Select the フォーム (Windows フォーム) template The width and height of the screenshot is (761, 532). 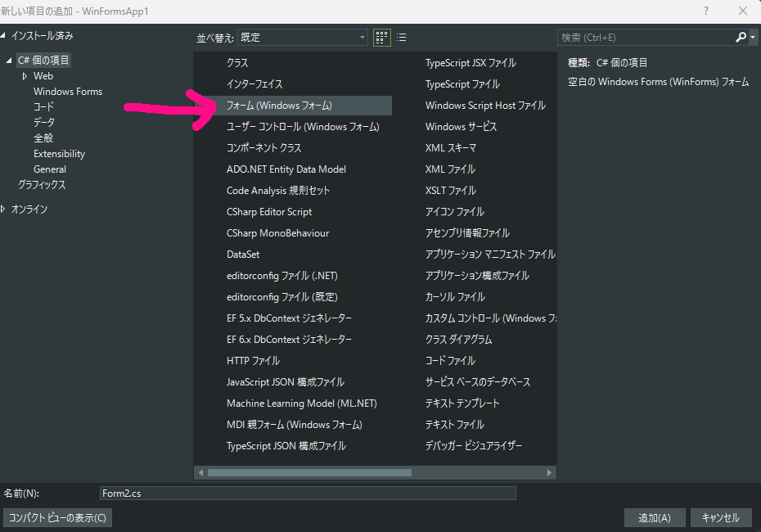pos(293,106)
